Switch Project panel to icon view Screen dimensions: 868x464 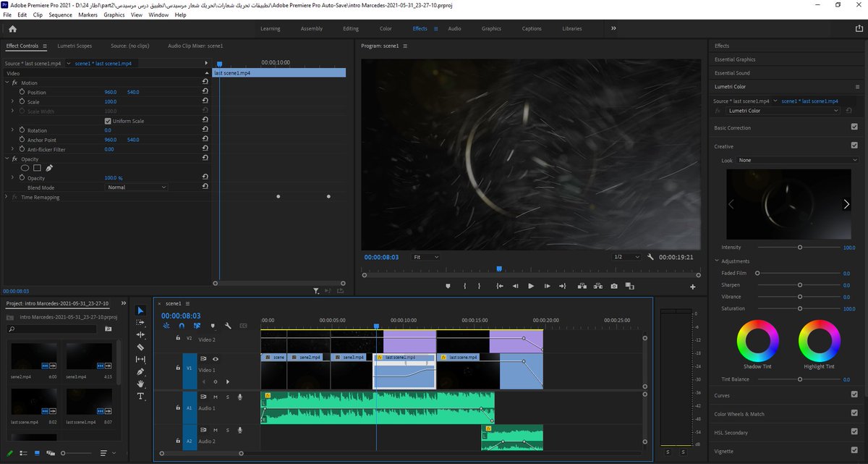37,453
